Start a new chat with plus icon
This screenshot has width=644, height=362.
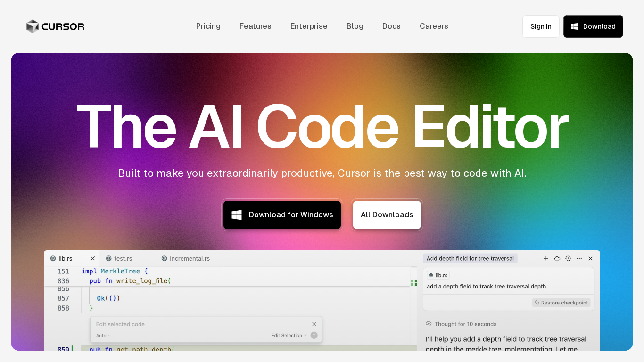pos(546,258)
